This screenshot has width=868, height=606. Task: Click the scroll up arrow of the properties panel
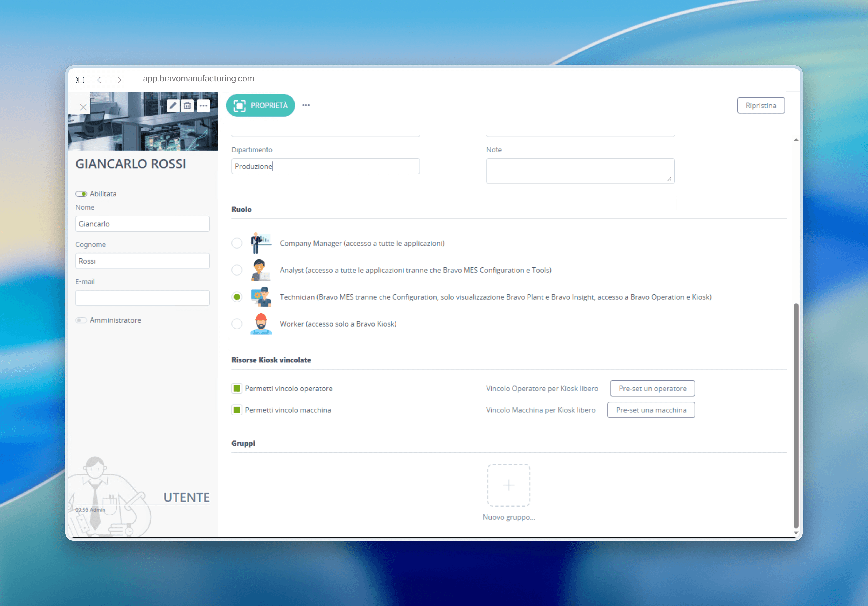click(x=796, y=140)
